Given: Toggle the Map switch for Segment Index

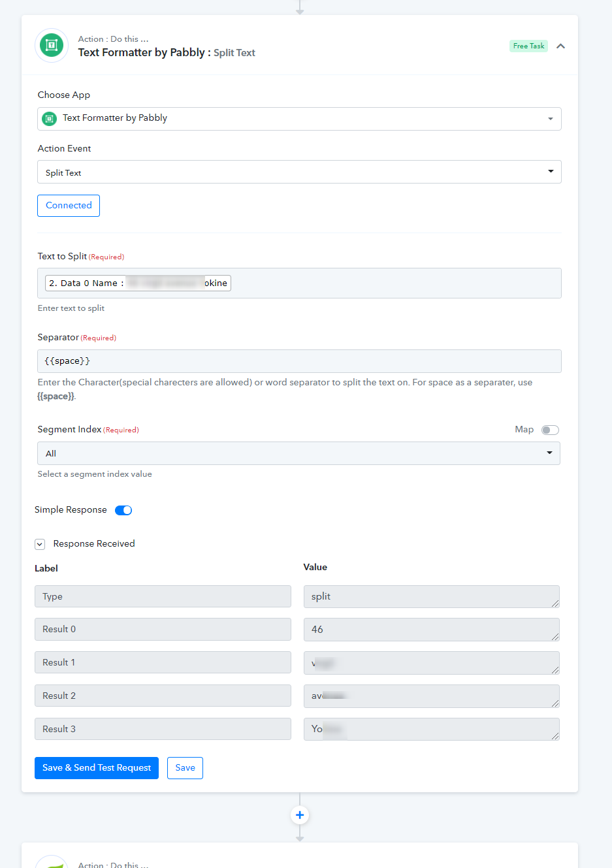Looking at the screenshot, I should (x=550, y=430).
